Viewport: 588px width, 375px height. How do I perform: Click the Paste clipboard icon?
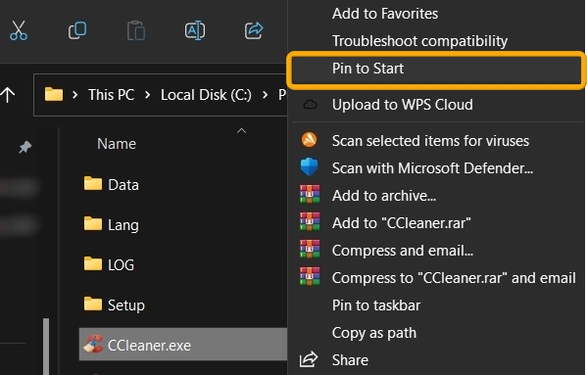point(136,30)
